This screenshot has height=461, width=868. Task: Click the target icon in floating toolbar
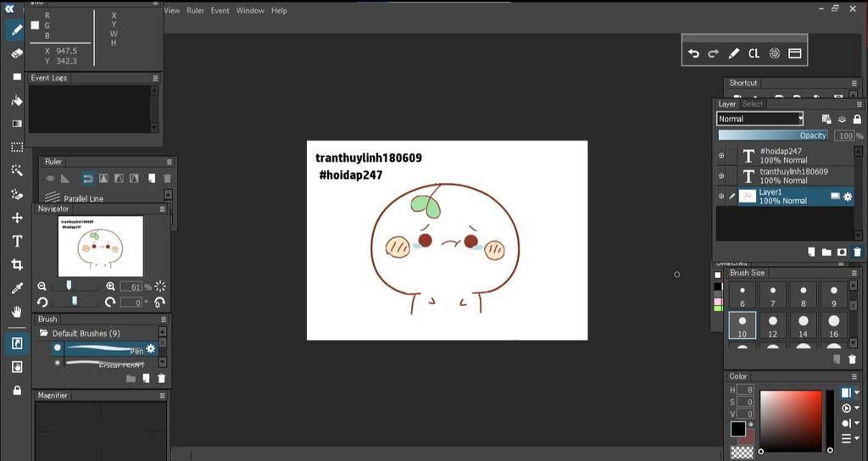pyautogui.click(x=775, y=53)
